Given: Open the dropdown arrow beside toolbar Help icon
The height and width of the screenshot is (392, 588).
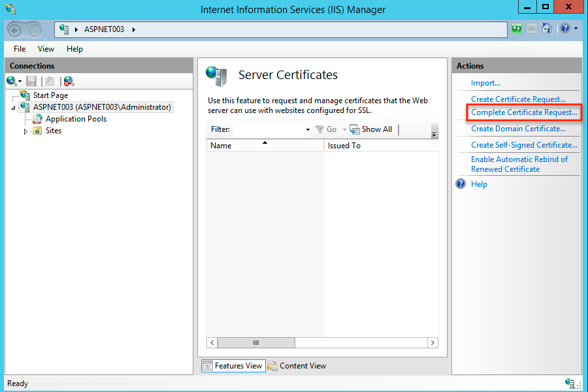Looking at the screenshot, I should pyautogui.click(x=576, y=29).
